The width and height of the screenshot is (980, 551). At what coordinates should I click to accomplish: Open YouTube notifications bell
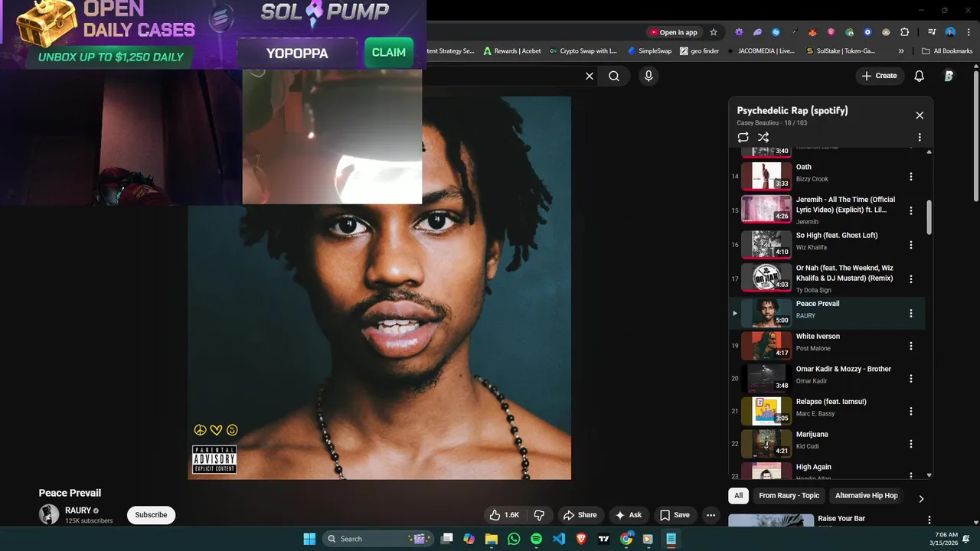click(x=920, y=76)
